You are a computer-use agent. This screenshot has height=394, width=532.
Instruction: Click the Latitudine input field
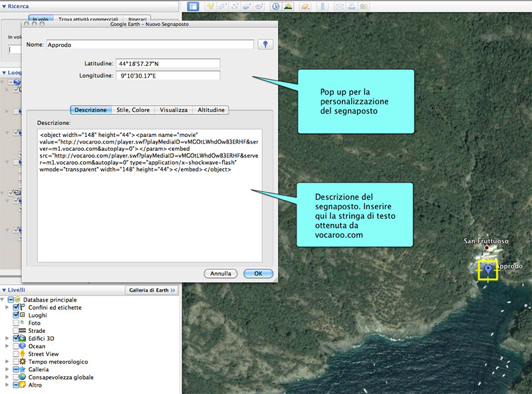coord(168,64)
